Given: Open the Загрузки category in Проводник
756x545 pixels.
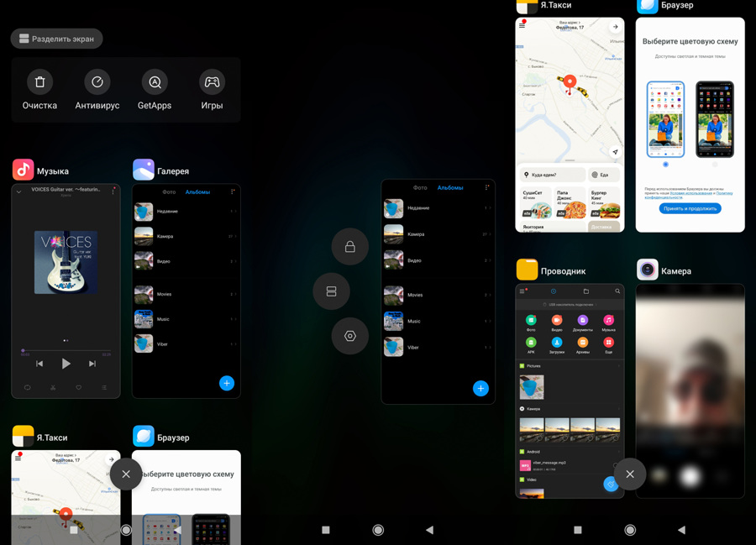Looking at the screenshot, I should coord(557,345).
